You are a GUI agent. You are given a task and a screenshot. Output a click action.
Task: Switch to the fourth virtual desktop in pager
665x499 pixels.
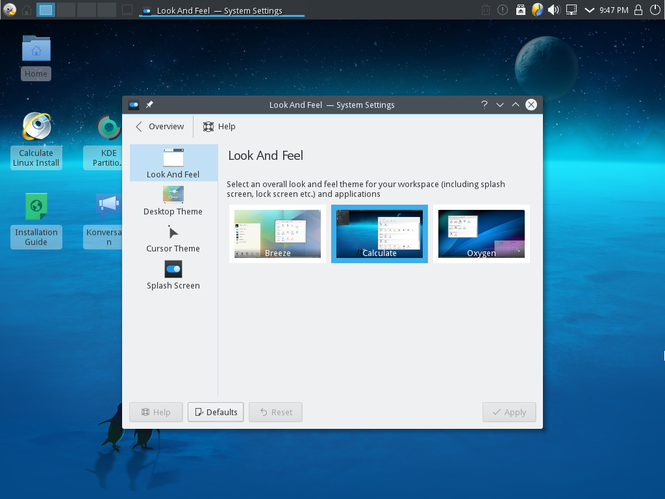click(107, 10)
